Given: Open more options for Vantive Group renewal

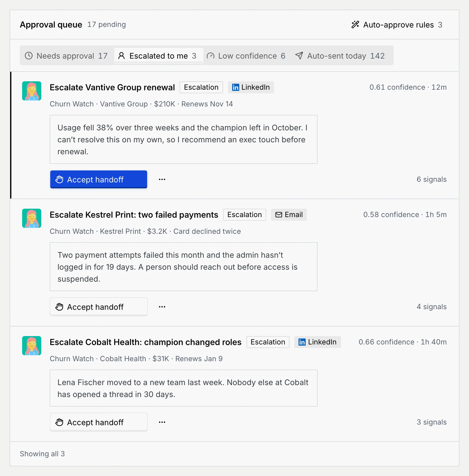Looking at the screenshot, I should (x=162, y=179).
